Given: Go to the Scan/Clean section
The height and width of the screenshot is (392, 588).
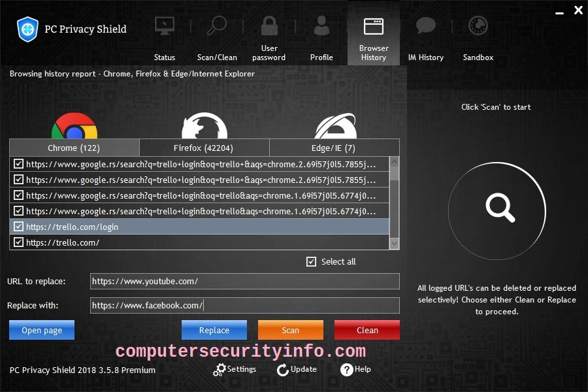Looking at the screenshot, I should click(x=217, y=39).
